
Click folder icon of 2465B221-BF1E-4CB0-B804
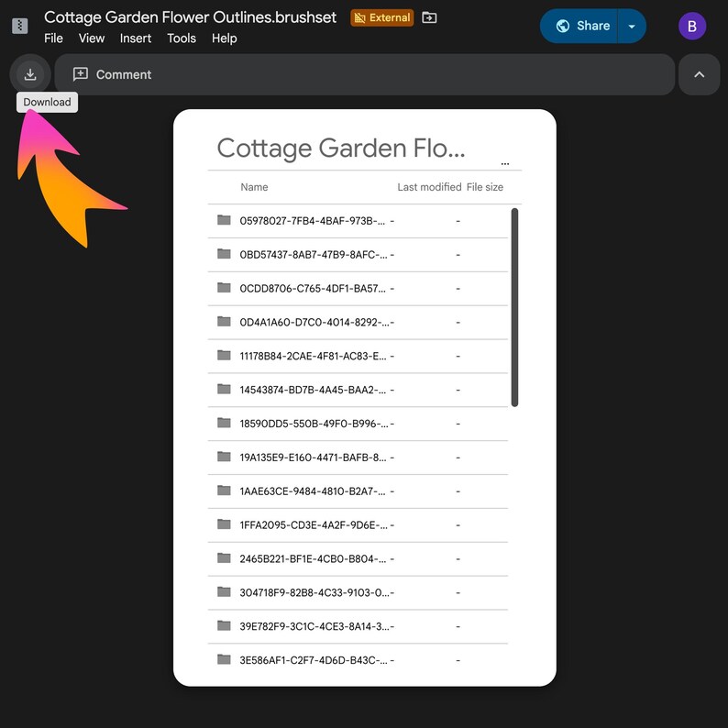click(224, 558)
